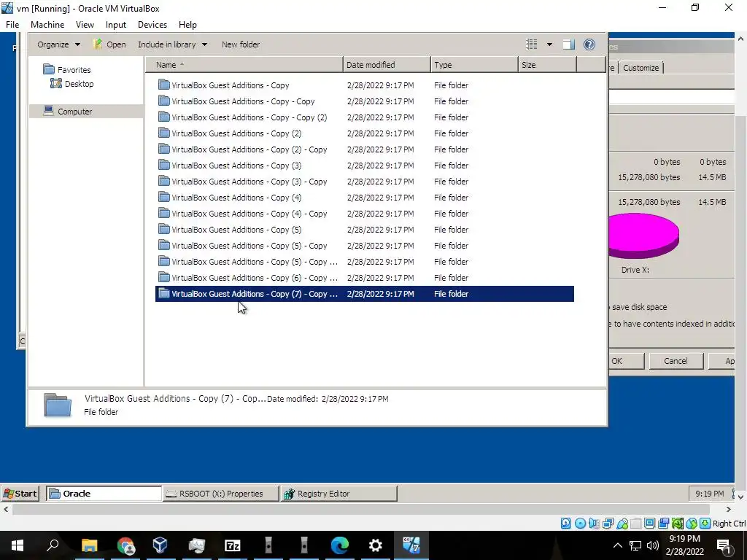The width and height of the screenshot is (747, 560).
Task: Select 'VirtualBox Guest Additions - Copy (3) - Copy' row
Action: (365, 182)
